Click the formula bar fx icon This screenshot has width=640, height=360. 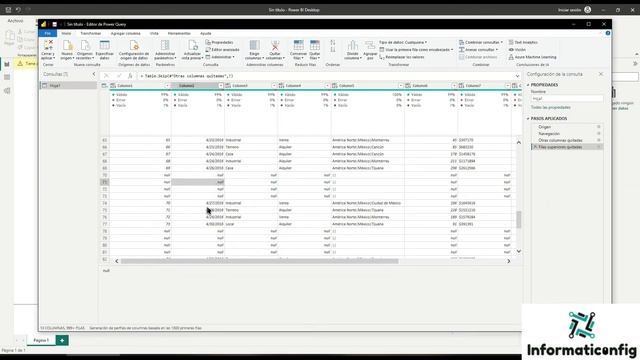130,76
